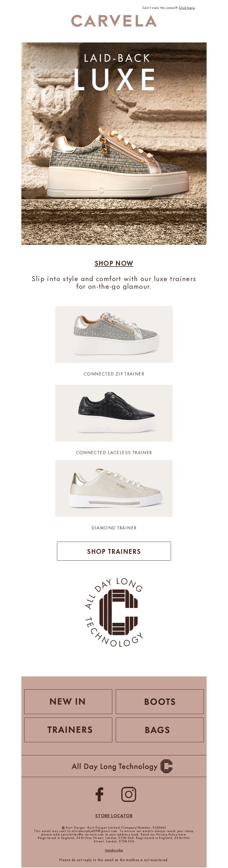Viewport: 228px width, 868px height.
Task: Click the CARVELA logo at top
Action: pyautogui.click(x=114, y=21)
